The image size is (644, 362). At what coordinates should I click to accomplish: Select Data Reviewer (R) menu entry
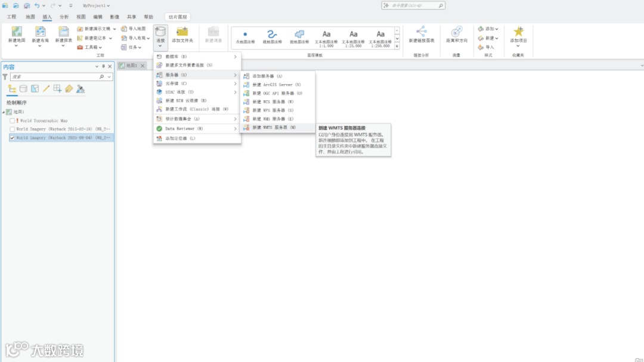point(197,129)
